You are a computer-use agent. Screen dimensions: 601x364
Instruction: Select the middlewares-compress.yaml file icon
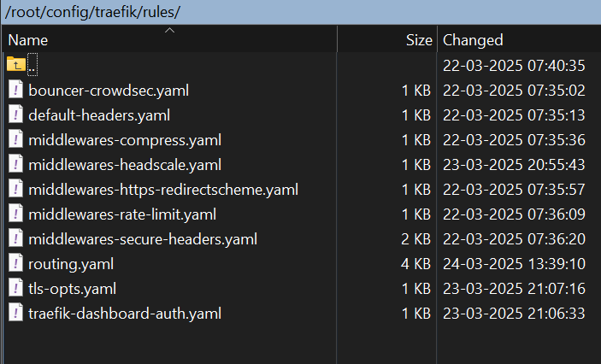click(15, 140)
